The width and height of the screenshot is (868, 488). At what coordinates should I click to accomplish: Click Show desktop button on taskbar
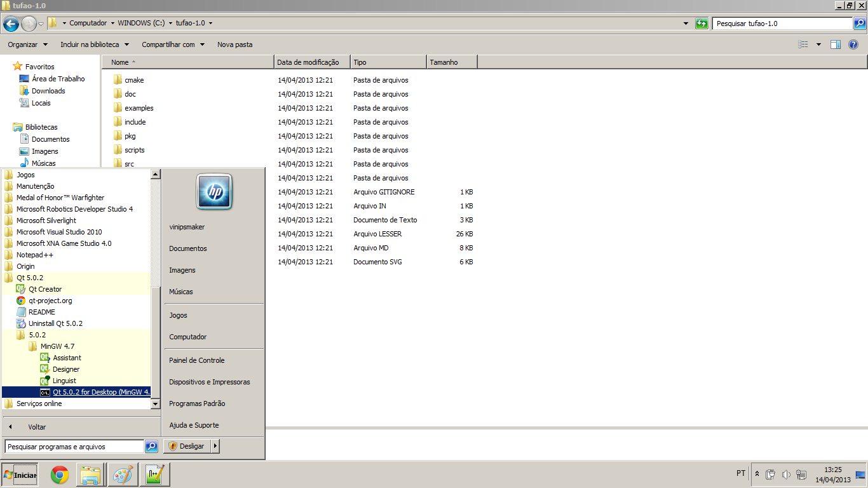[x=861, y=475]
